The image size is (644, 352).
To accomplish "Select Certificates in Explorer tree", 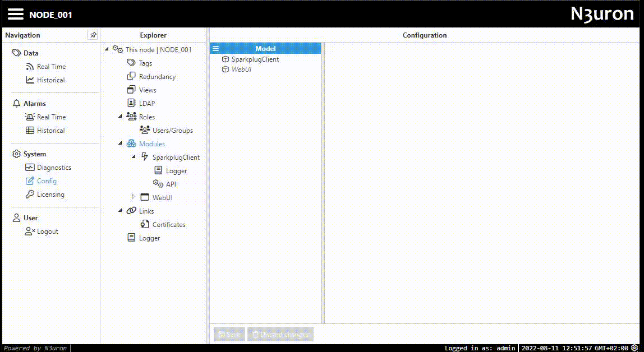I will (169, 224).
